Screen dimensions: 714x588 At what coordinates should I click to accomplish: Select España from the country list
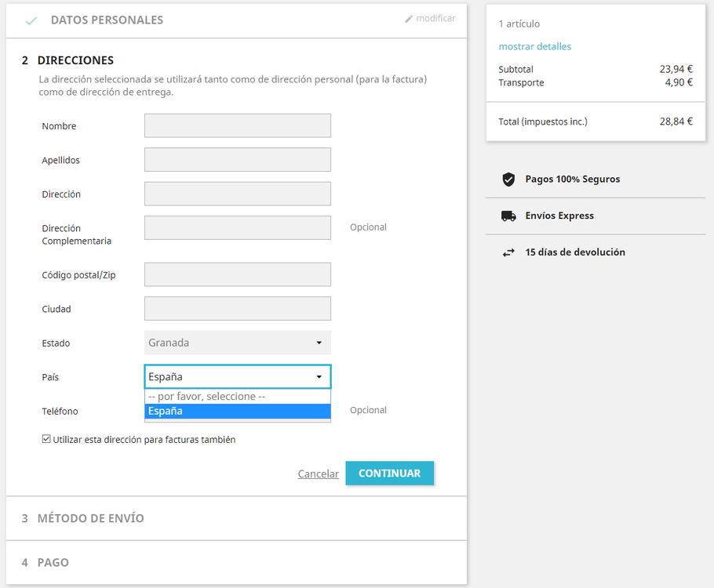click(237, 411)
